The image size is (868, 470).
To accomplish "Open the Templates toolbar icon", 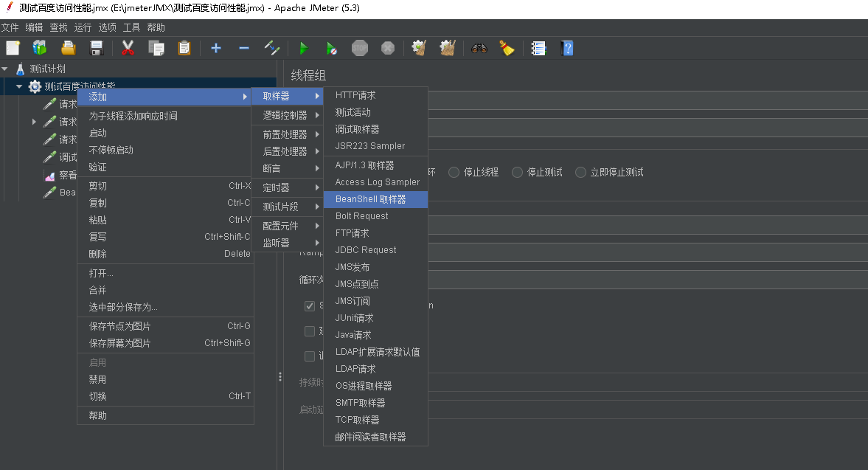I will pos(40,48).
